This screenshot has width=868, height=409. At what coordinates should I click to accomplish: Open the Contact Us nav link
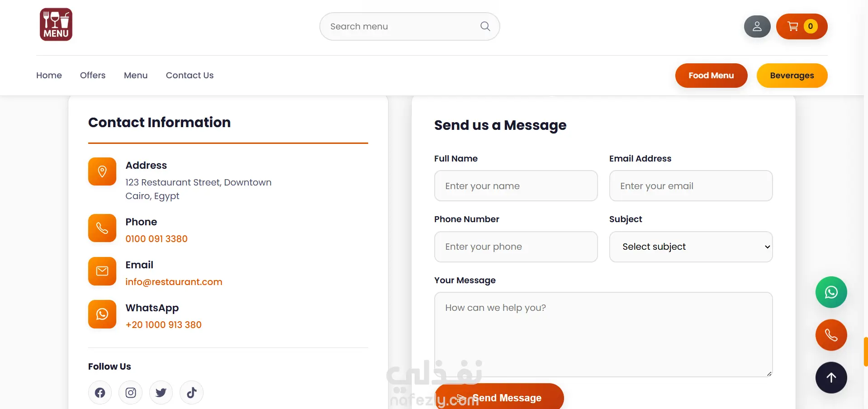pos(190,75)
